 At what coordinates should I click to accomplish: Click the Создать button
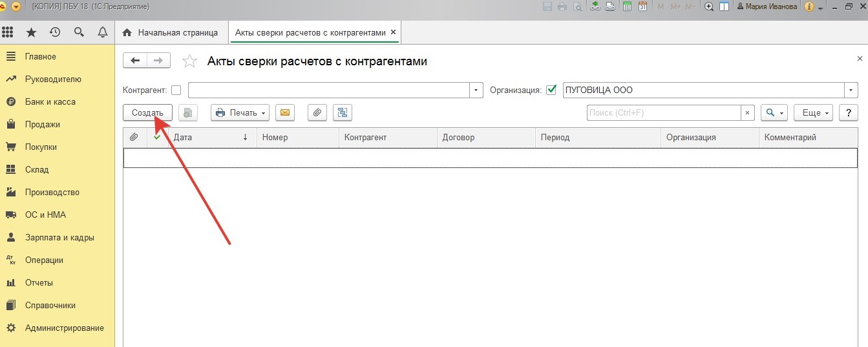[147, 113]
